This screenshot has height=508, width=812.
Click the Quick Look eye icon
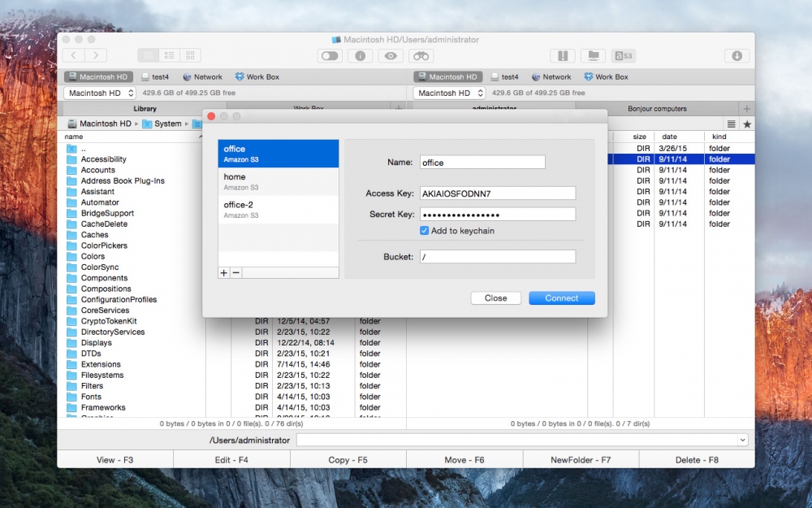click(391, 55)
